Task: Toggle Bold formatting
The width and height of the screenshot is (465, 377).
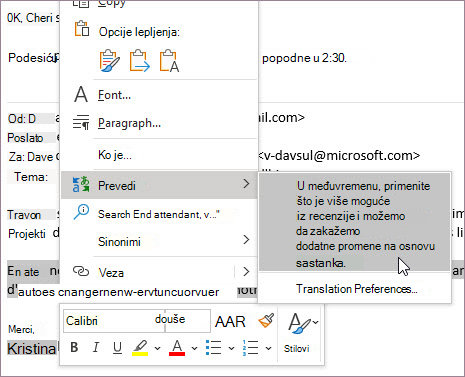Action: (x=74, y=348)
